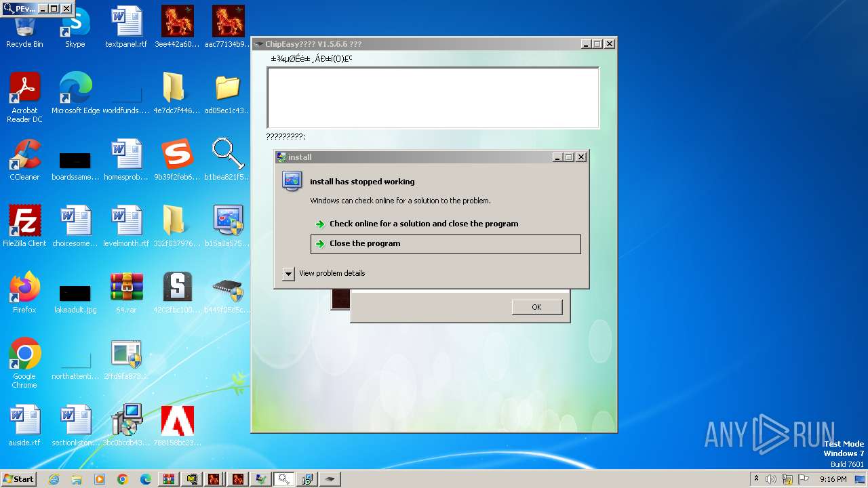Viewport: 868px width, 488px height.
Task: Click Chrome icon in taskbar
Action: tap(123, 479)
